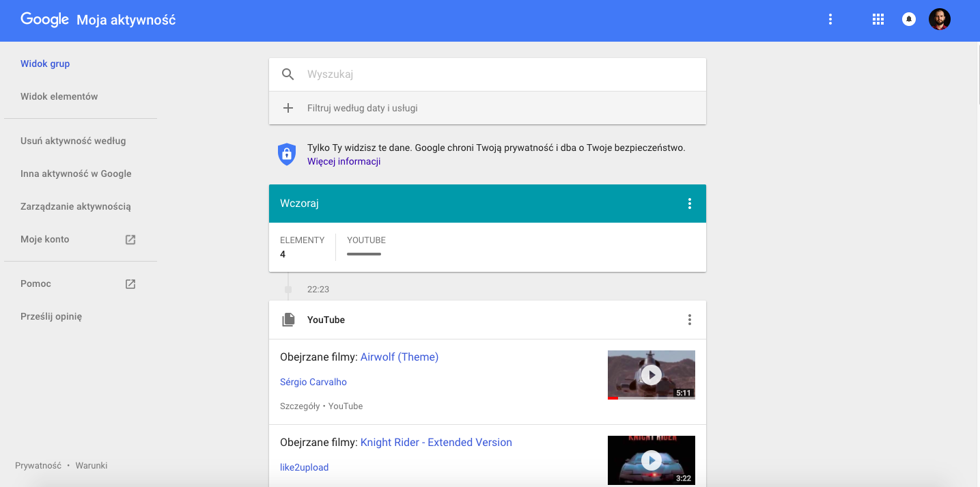Expand Filtruj według daty i usługi
980x487 pixels.
click(488, 108)
